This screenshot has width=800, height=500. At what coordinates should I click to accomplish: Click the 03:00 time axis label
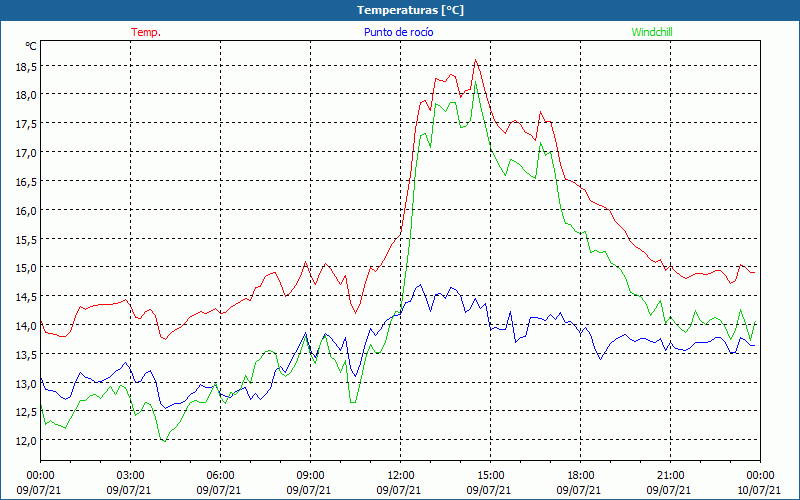point(131,476)
